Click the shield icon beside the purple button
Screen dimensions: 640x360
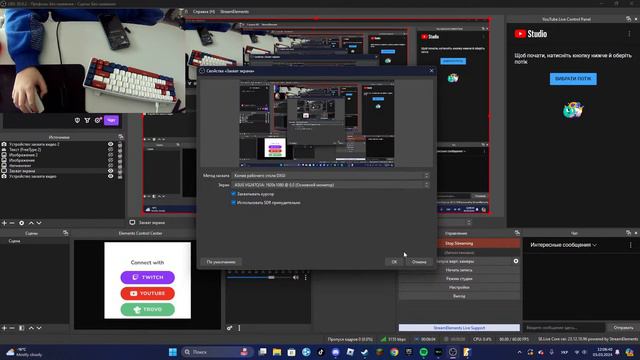77,120
